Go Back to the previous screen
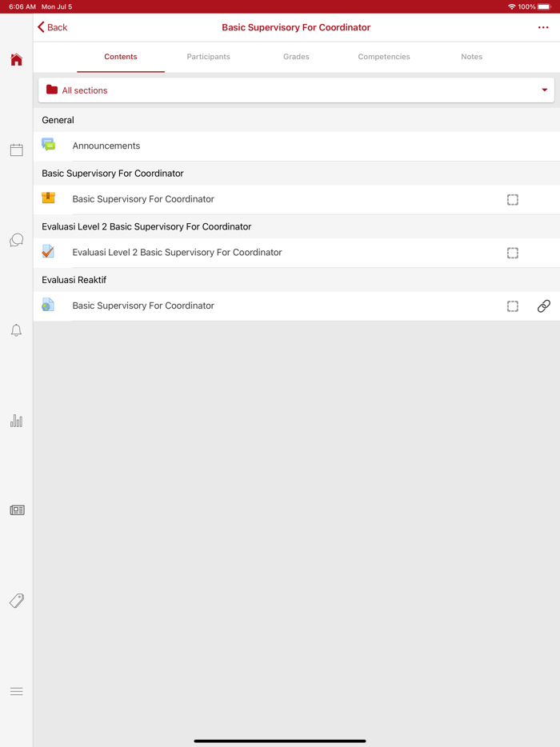560x747 pixels. tap(53, 27)
